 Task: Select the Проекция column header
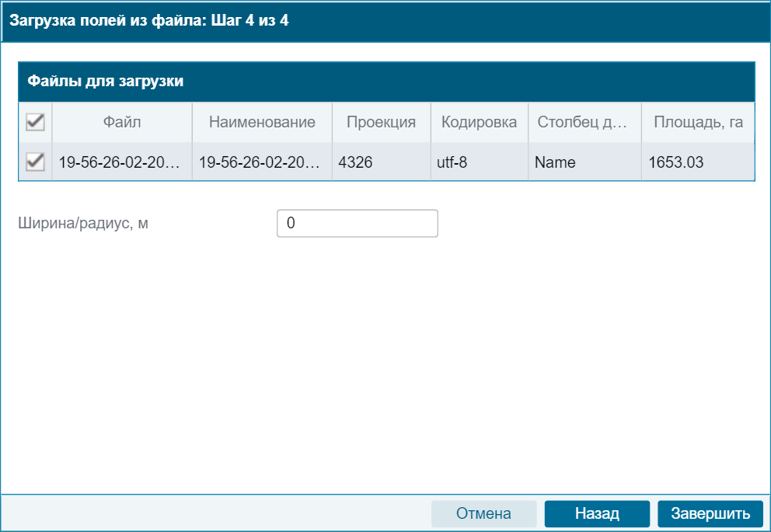point(381,122)
